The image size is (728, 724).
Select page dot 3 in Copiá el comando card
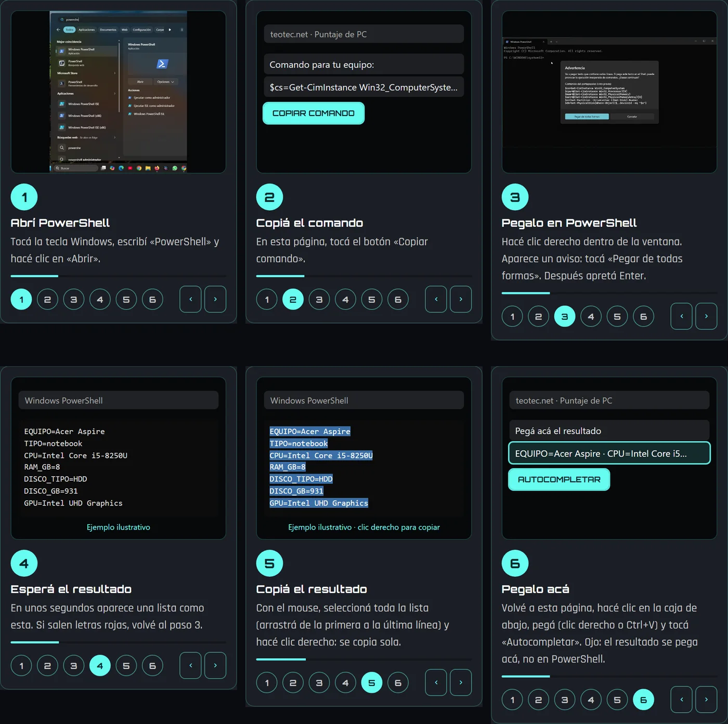(x=319, y=300)
